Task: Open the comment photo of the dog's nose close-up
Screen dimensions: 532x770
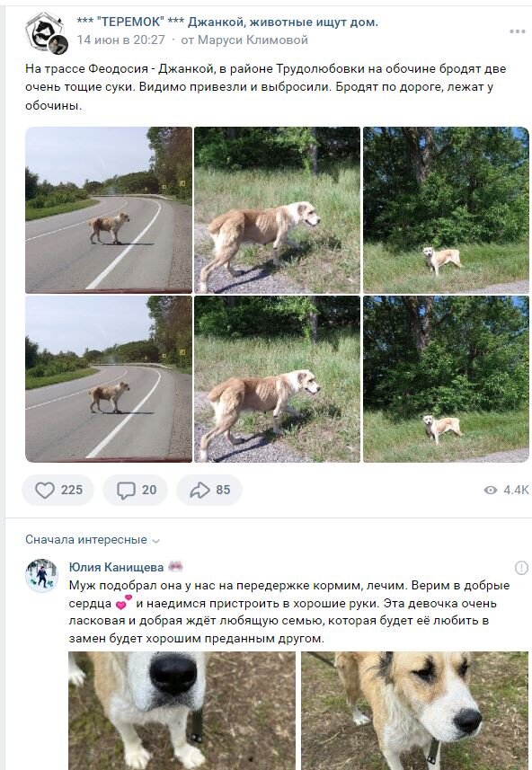Action: pos(182,711)
